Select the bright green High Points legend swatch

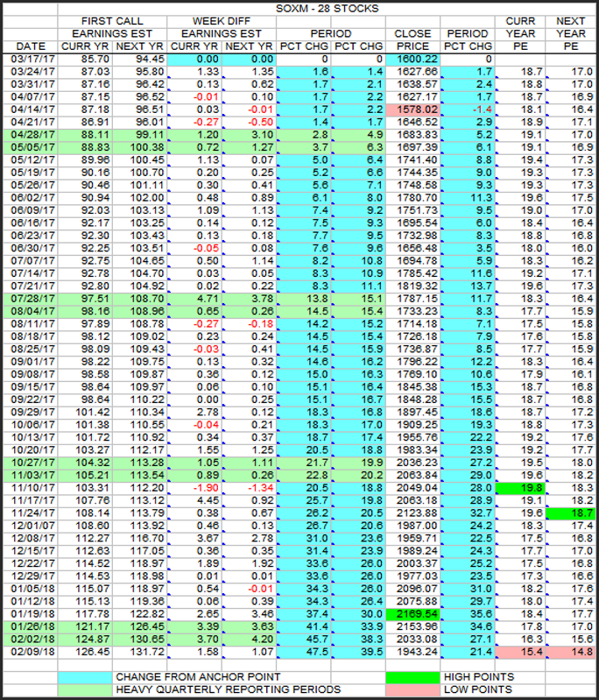[x=412, y=676]
